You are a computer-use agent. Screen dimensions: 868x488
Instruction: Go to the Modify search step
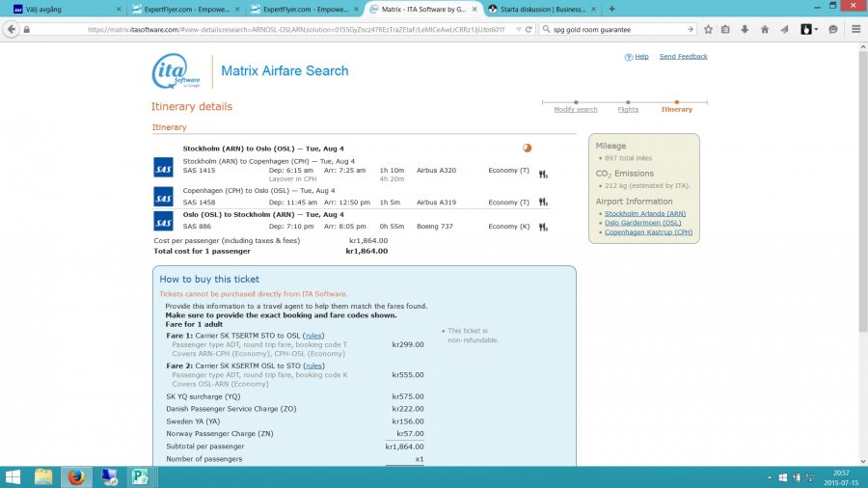click(575, 110)
